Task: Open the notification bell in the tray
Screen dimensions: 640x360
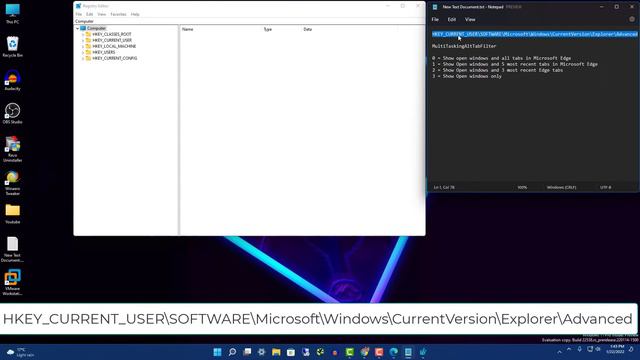Action: pyautogui.click(x=631, y=349)
